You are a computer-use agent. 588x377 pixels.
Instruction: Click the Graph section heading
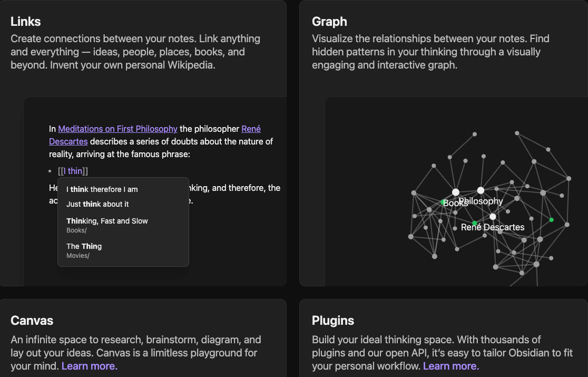pos(329,22)
